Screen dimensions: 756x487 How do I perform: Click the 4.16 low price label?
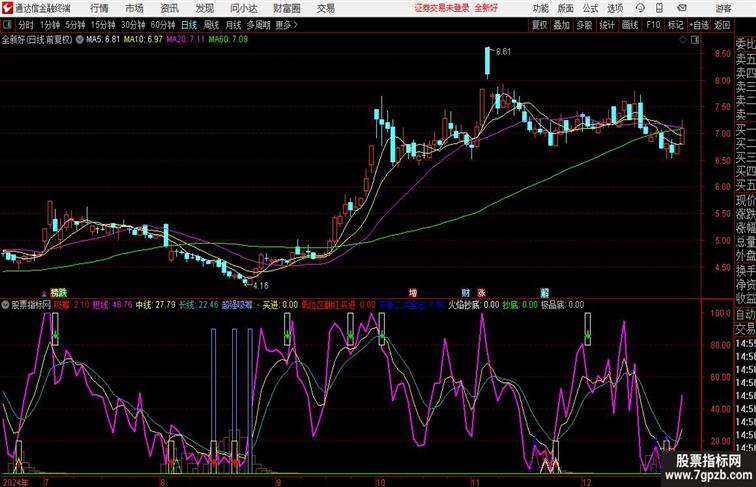click(260, 285)
